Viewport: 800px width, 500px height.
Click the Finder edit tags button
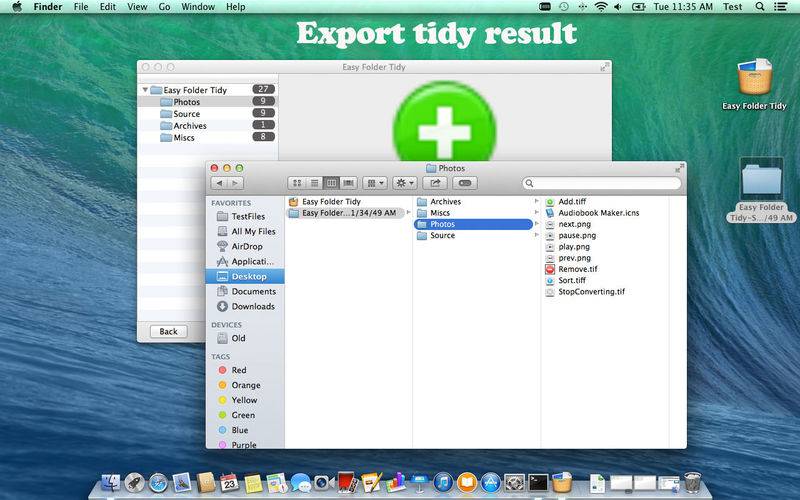(464, 183)
